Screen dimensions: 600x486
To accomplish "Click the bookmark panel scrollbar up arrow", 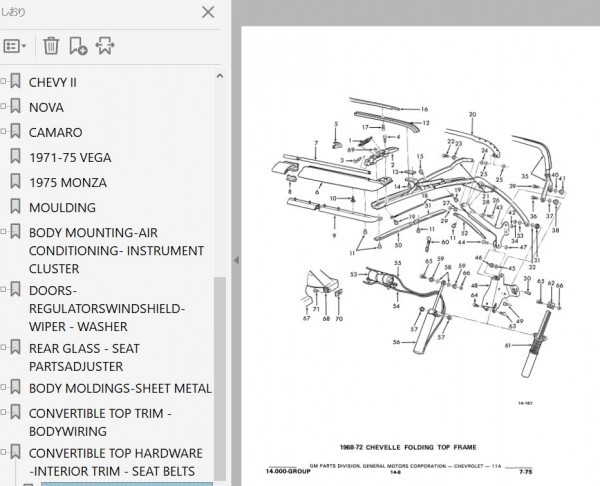I will click(x=220, y=76).
